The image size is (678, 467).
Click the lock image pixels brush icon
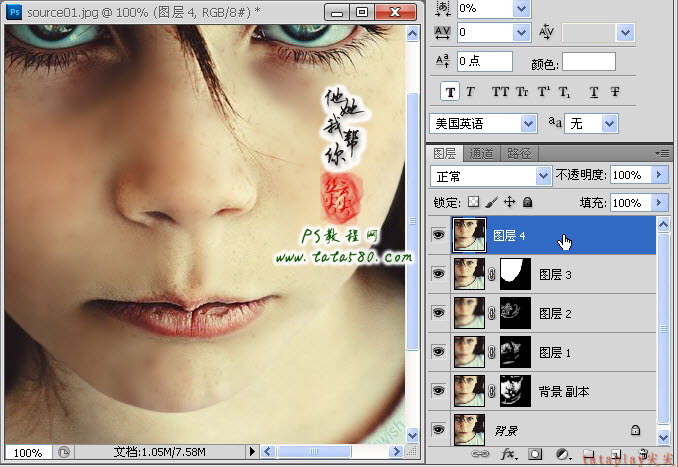tap(492, 202)
